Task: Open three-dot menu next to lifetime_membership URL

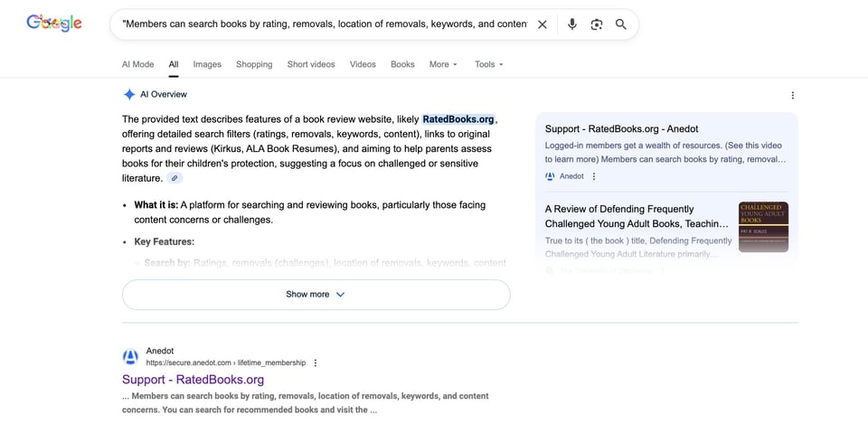Action: (x=316, y=363)
